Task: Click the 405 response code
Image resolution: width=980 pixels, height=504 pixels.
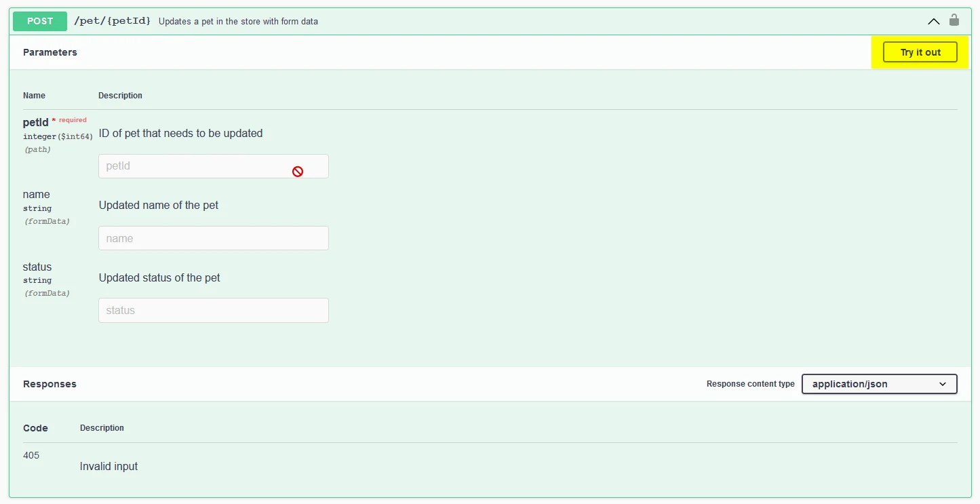Action: [x=31, y=455]
